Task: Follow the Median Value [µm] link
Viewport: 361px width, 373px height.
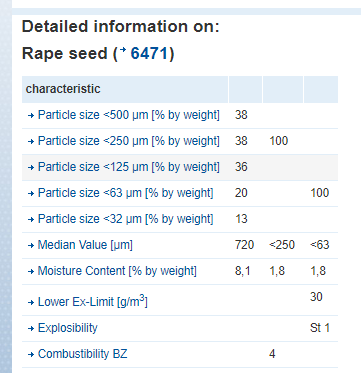Action: coord(85,245)
